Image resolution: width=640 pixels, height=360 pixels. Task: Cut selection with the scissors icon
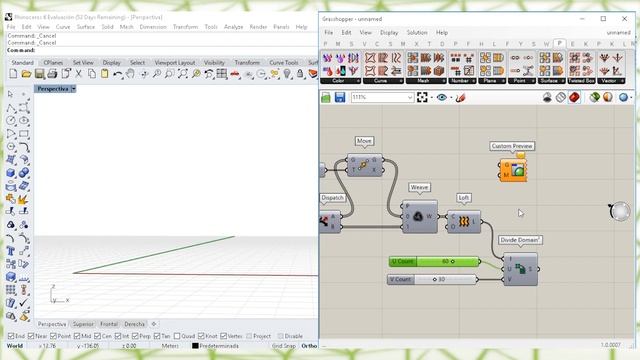point(78,74)
